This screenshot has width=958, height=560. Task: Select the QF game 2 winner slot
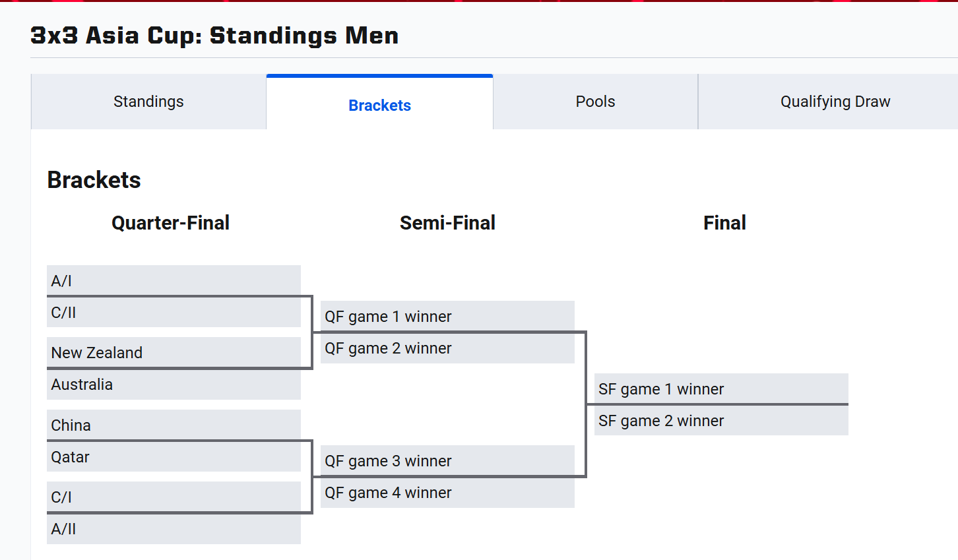point(447,348)
